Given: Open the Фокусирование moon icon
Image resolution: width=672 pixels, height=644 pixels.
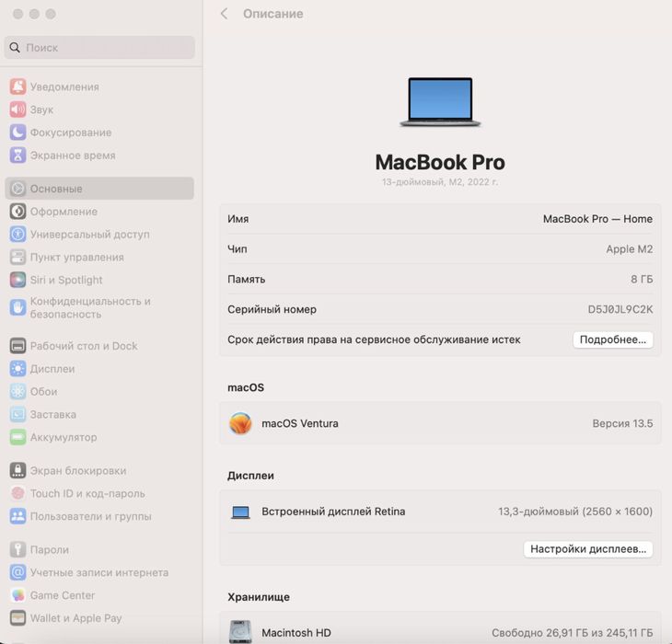Looking at the screenshot, I should coord(17,132).
